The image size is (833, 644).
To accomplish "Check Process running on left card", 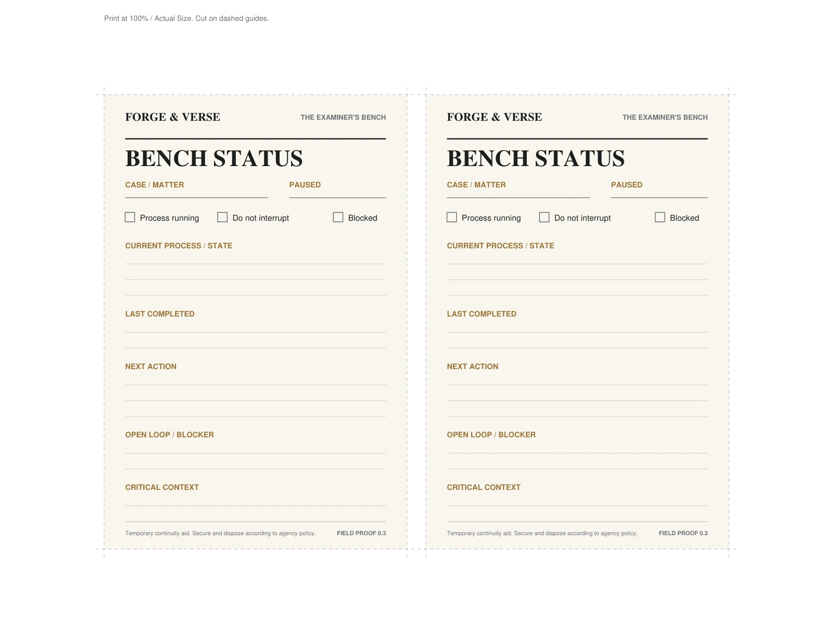I will pos(130,217).
